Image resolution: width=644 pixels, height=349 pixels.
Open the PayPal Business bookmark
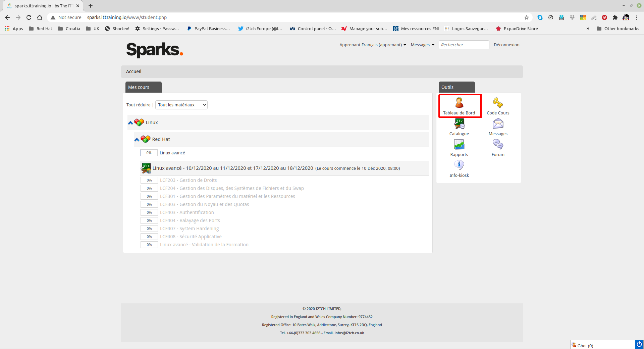(x=208, y=29)
